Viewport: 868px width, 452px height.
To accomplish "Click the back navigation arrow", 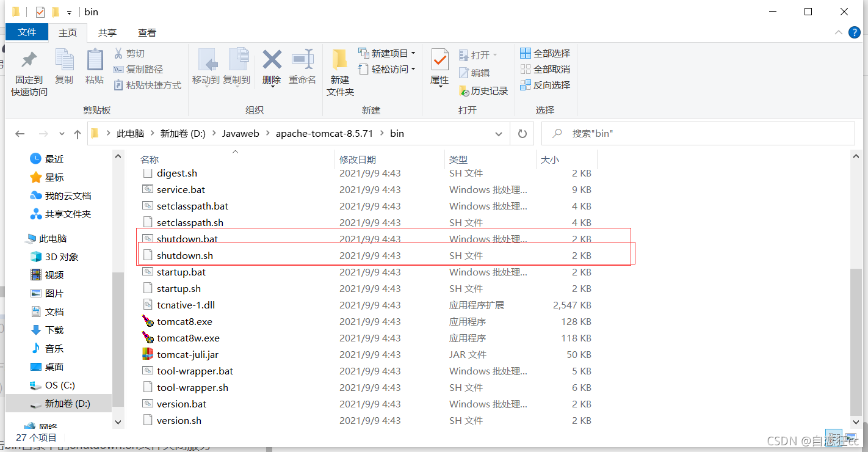I will [x=20, y=134].
